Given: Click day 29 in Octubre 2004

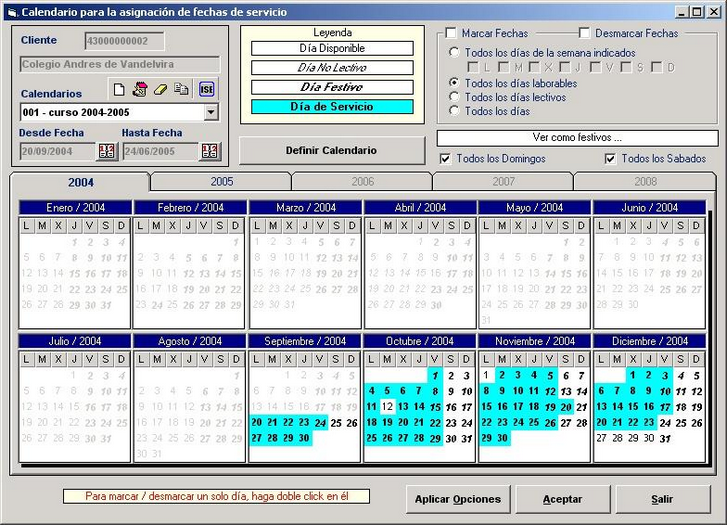Looking at the screenshot, I should [435, 438].
